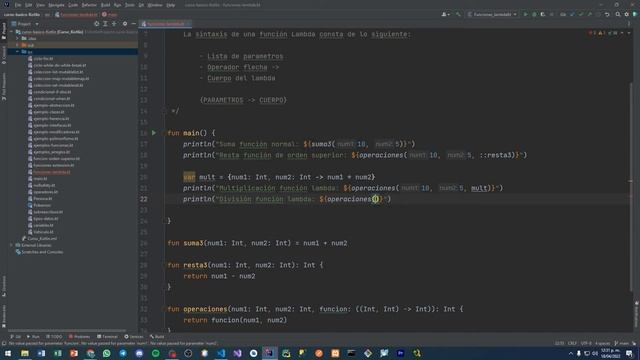Open Visual Studio Code from taskbar
The height and width of the screenshot is (360, 640).
(221, 353)
